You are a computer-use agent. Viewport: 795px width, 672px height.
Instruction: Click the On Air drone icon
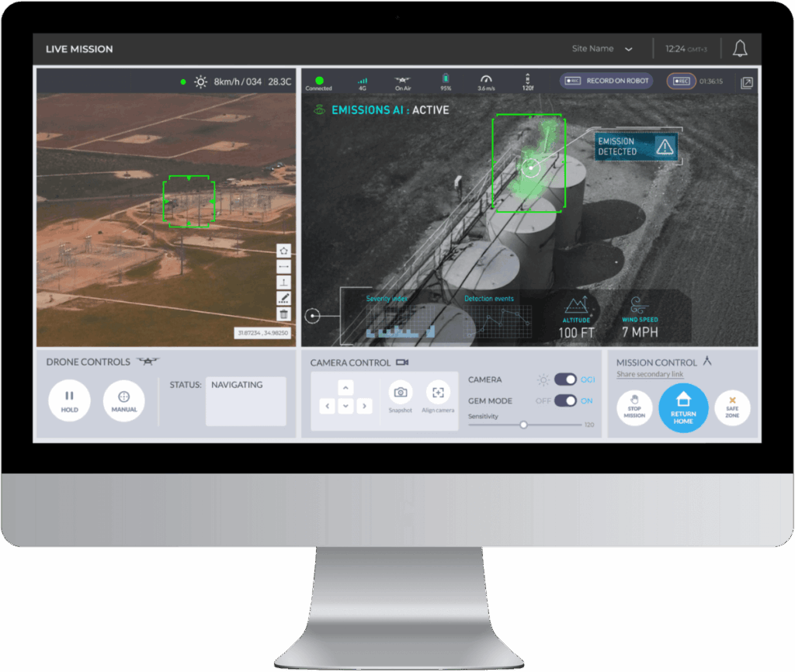[403, 80]
